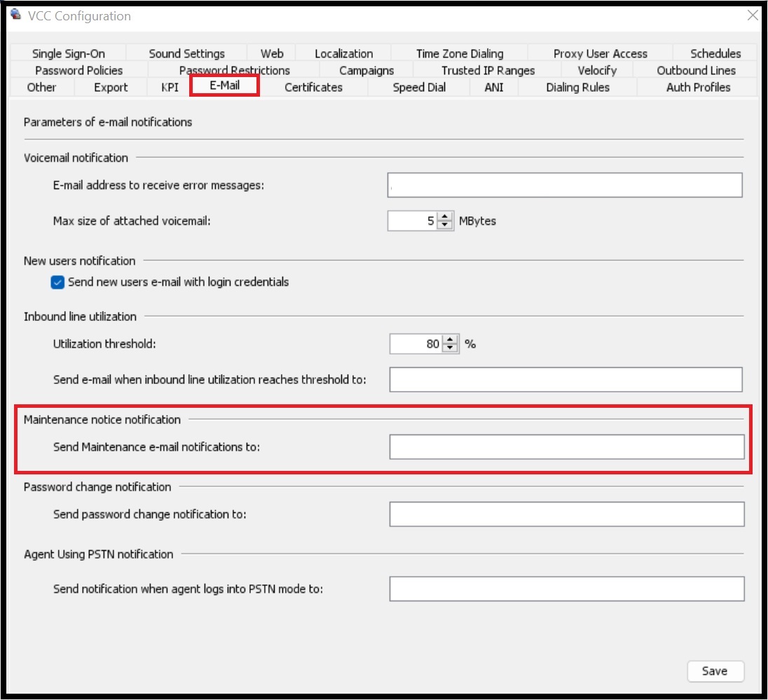Open the ANI tab
This screenshot has width=768, height=700.
(494, 87)
